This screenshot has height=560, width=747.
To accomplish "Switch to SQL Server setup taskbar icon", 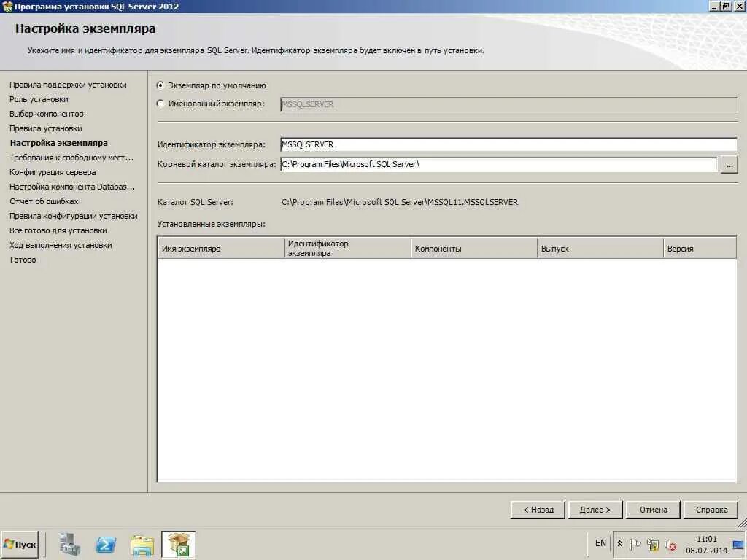I will [178, 544].
